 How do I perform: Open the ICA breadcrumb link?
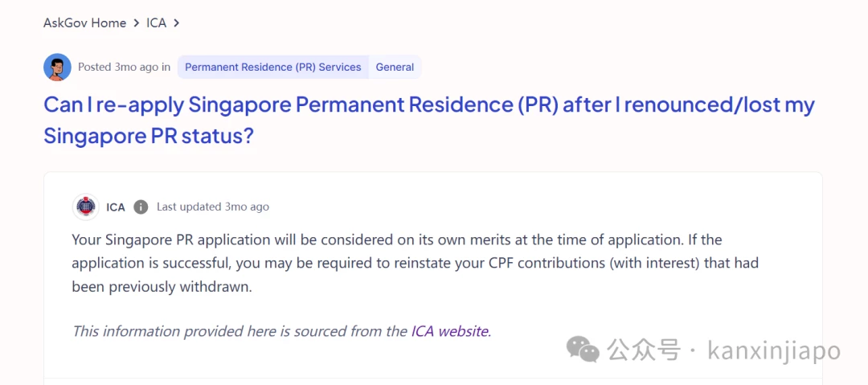point(156,23)
